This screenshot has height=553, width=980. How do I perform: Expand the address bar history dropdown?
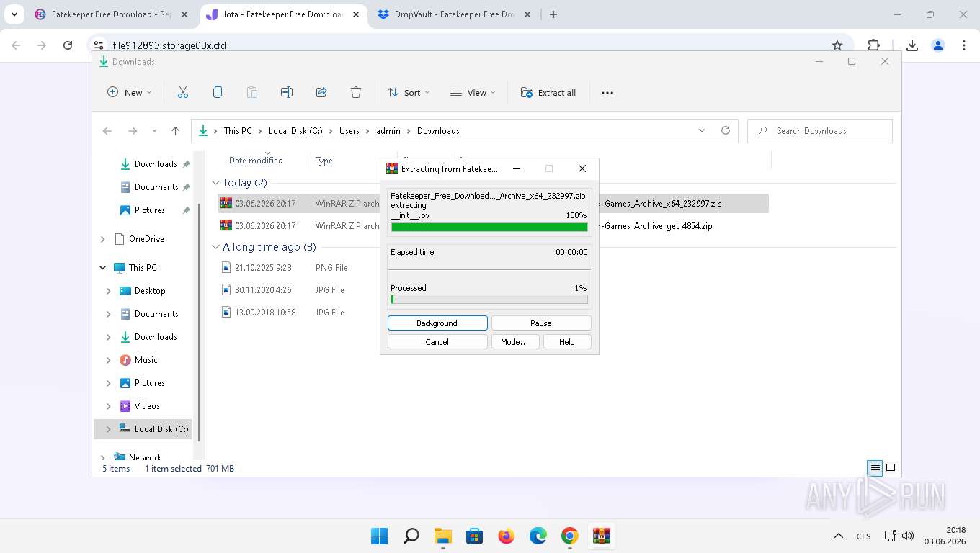click(x=702, y=130)
